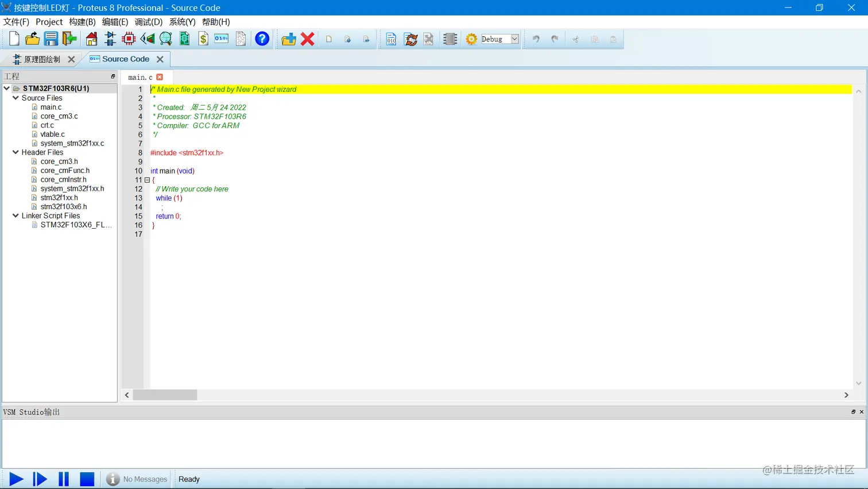Click the firmware chip toolbar icon
The width and height of the screenshot is (868, 489).
(451, 39)
